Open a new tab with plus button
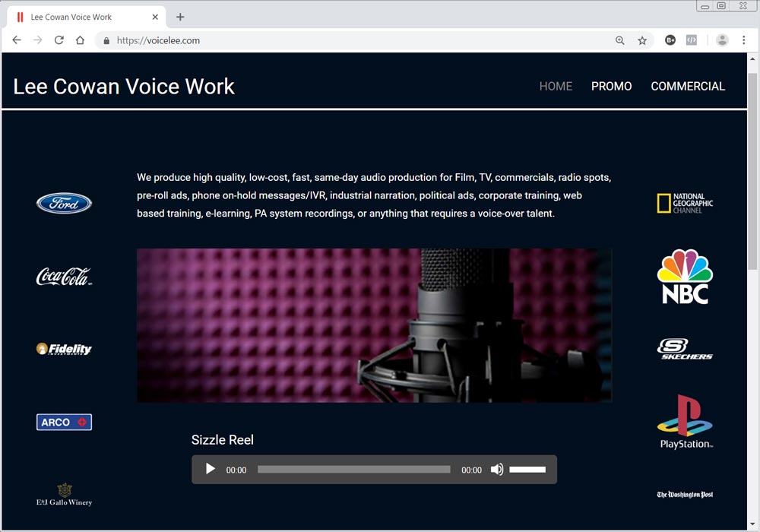This screenshot has width=760, height=532. (x=180, y=17)
